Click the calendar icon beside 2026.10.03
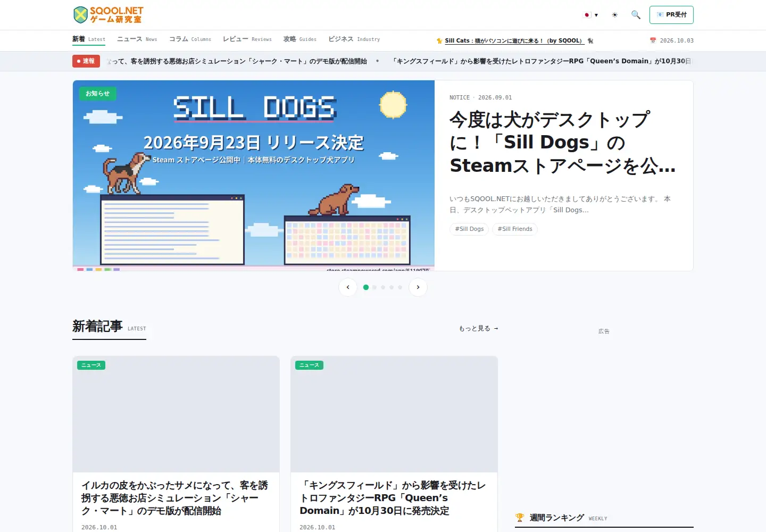 click(653, 40)
